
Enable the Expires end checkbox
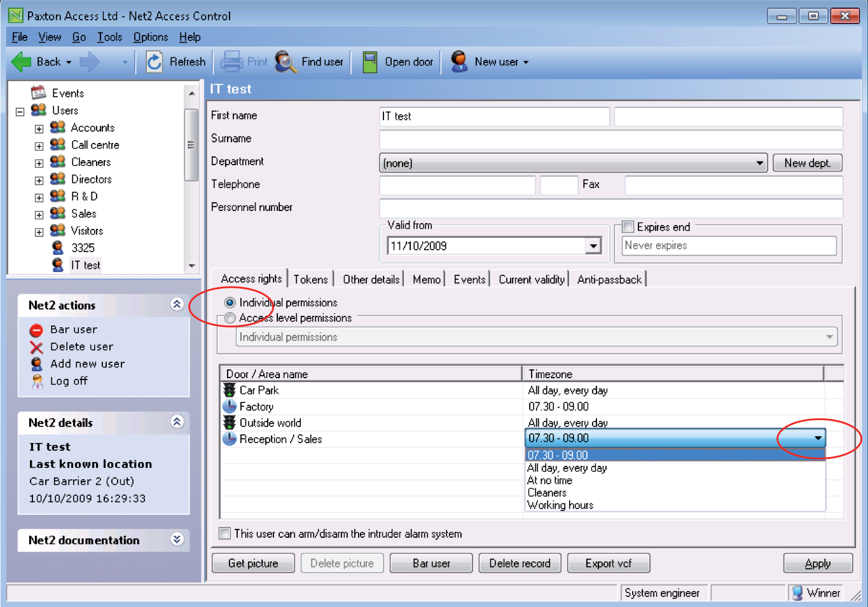point(628,226)
